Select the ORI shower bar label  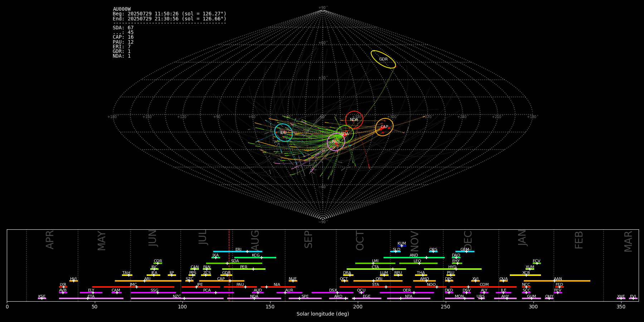[x=379, y=279]
